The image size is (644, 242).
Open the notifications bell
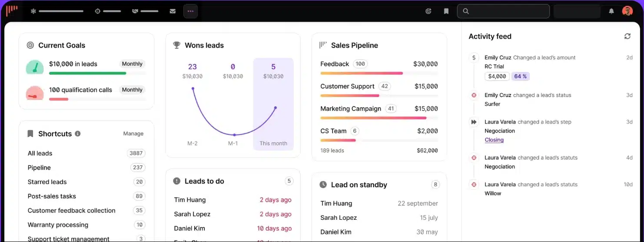611,11
